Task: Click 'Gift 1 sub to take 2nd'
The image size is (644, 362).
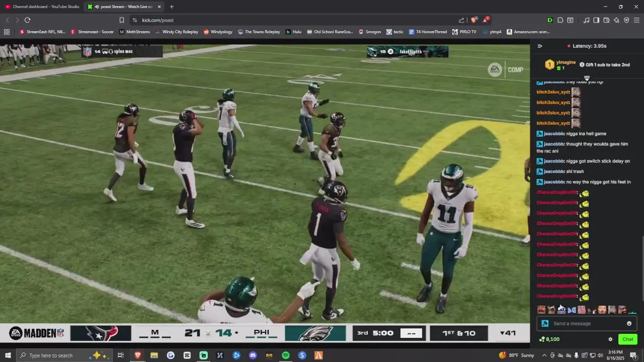Action: pos(604,65)
